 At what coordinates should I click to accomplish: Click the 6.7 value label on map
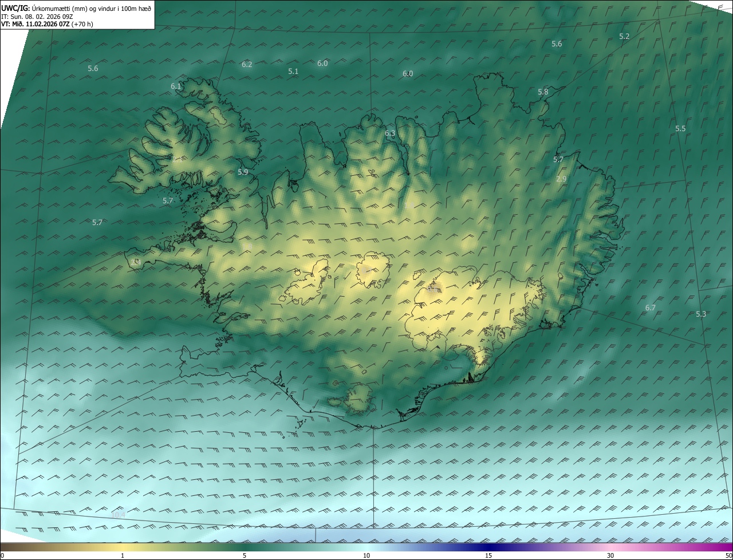(x=651, y=307)
